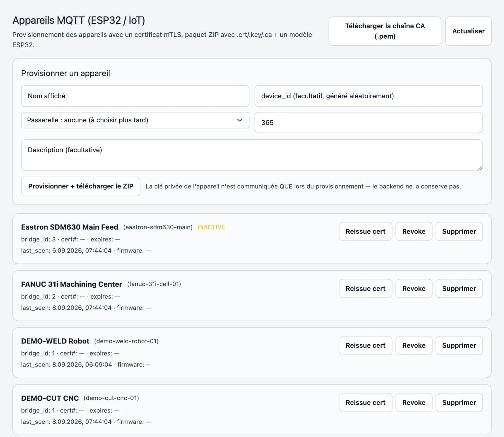
Task: Click the private key notice text
Action: [x=303, y=187]
